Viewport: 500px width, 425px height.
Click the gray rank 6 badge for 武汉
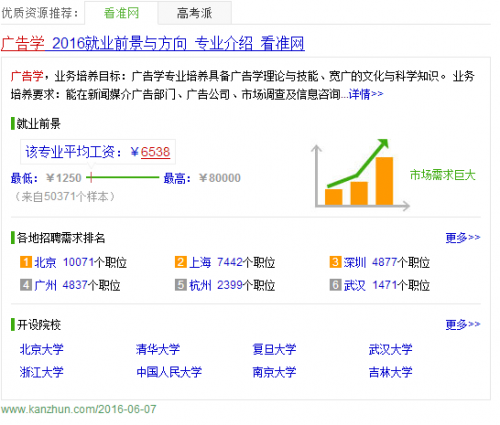(x=335, y=285)
